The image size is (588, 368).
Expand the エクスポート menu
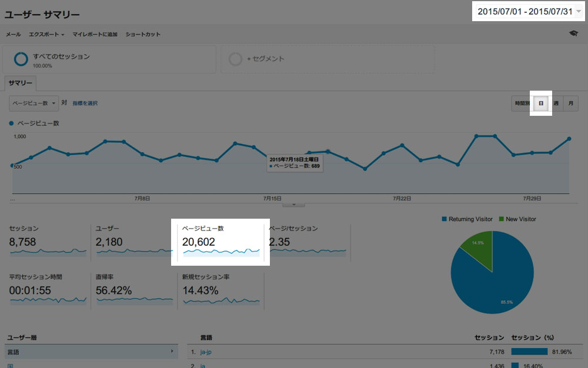click(46, 35)
